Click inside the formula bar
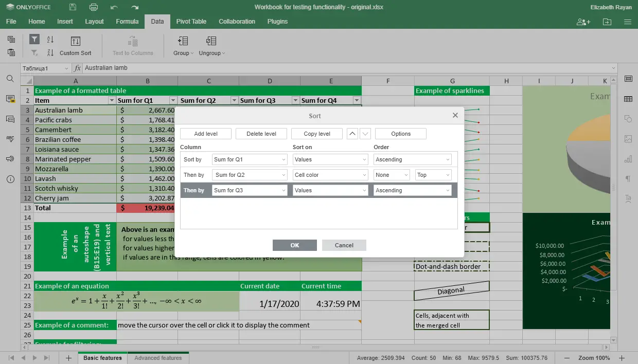 (x=206, y=67)
